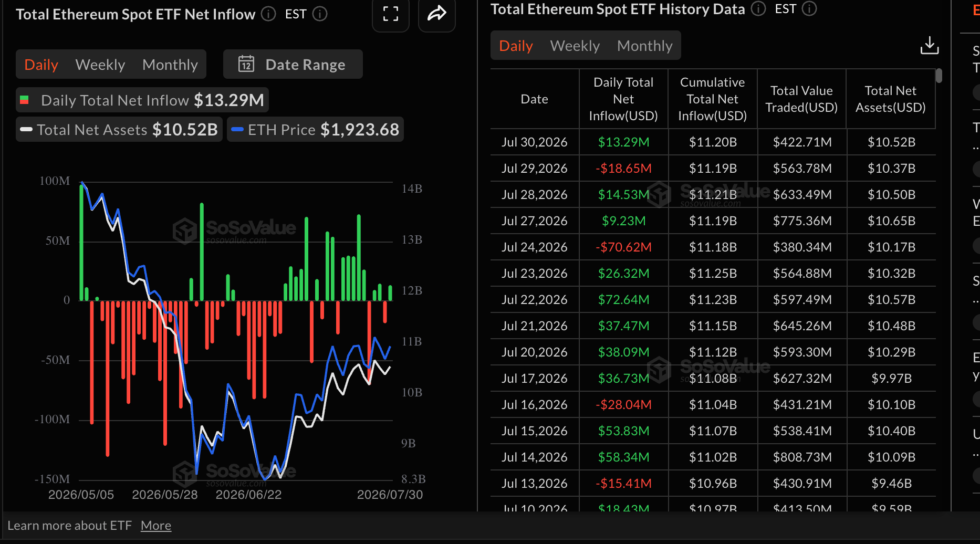Select the $775.36M traded value
Image resolution: width=980 pixels, height=544 pixels.
click(802, 221)
